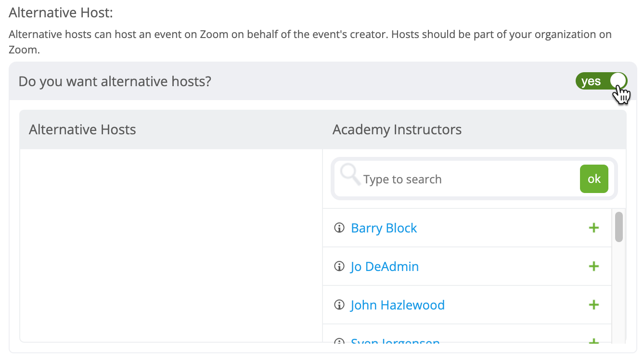This screenshot has width=644, height=361.
Task: Click the info icon next to Sven Jorgensen
Action: click(x=339, y=340)
